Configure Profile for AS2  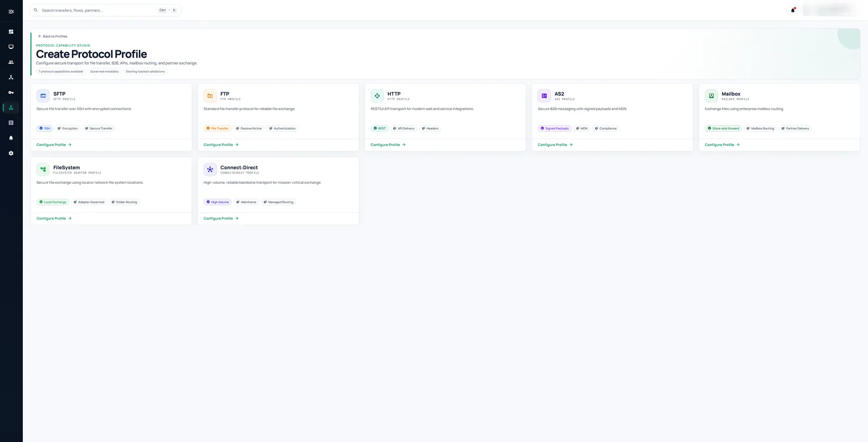tap(555, 145)
